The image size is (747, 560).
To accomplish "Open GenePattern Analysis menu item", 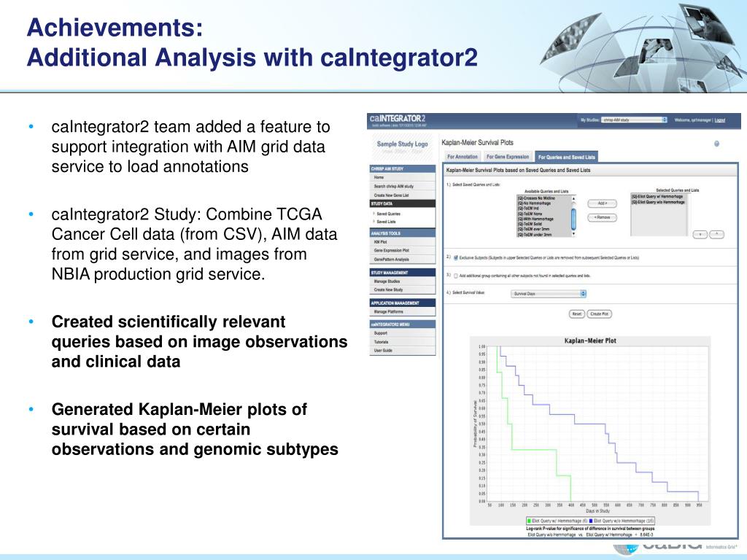I will 403,260.
